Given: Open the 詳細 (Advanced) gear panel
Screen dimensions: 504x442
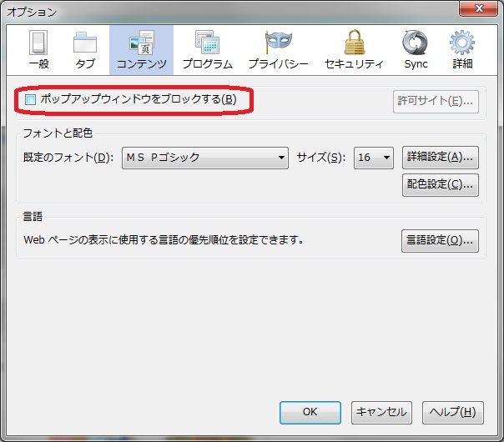Looking at the screenshot, I should (x=462, y=49).
